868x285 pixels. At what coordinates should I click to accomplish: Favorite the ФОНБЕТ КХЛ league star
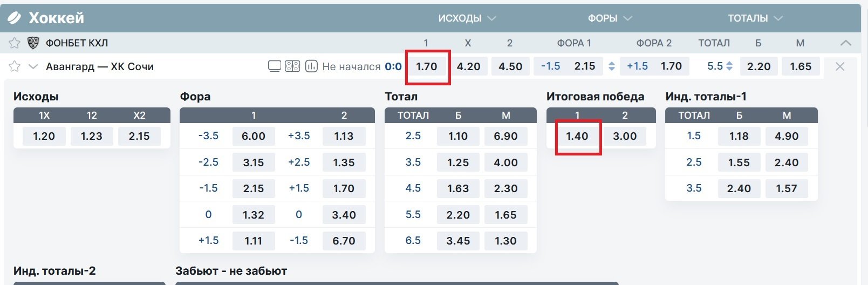click(15, 43)
